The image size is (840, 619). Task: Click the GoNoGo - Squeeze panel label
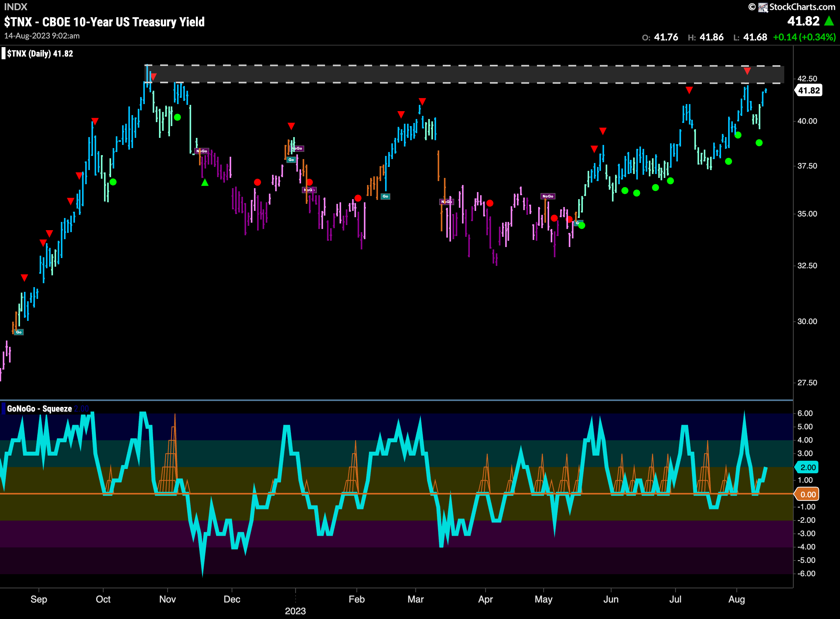(x=39, y=408)
